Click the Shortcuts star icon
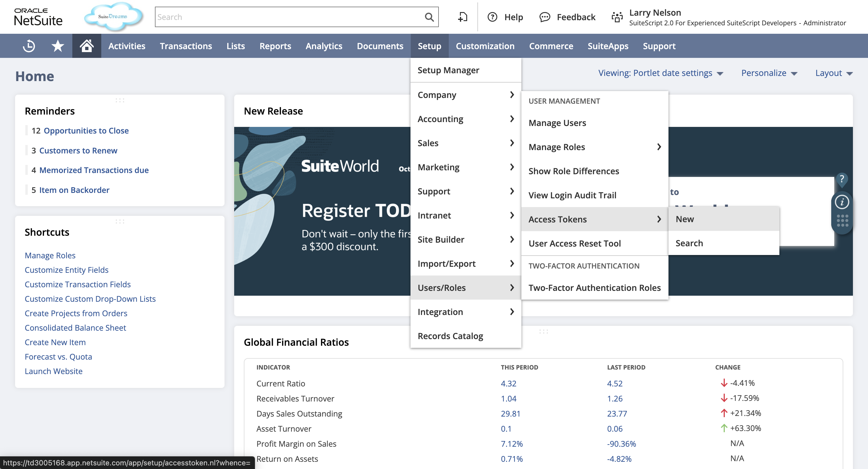Image resolution: width=868 pixels, height=469 pixels. [58, 46]
